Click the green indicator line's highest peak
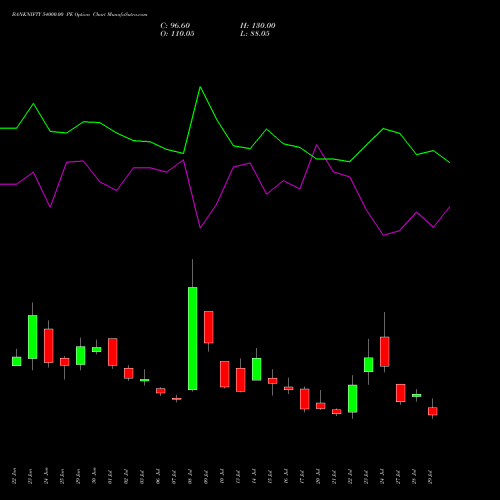Viewport: 500px width, 500px height. tap(200, 87)
